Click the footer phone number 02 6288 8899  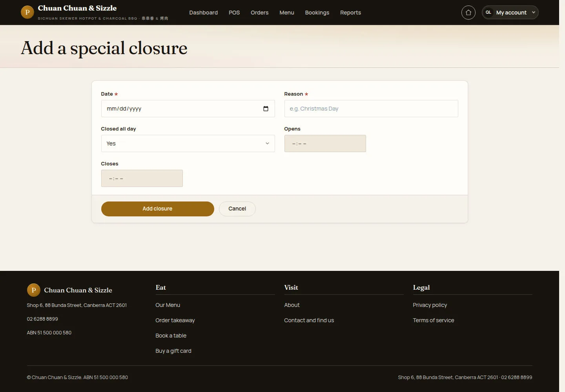coord(42,319)
